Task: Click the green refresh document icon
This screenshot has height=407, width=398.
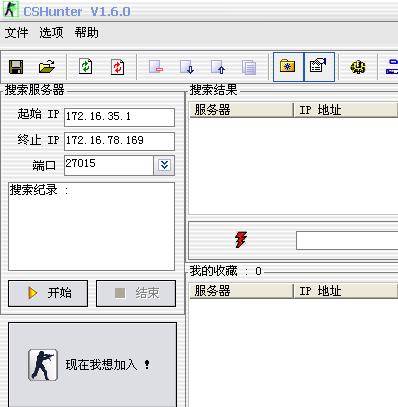Action: pos(86,67)
